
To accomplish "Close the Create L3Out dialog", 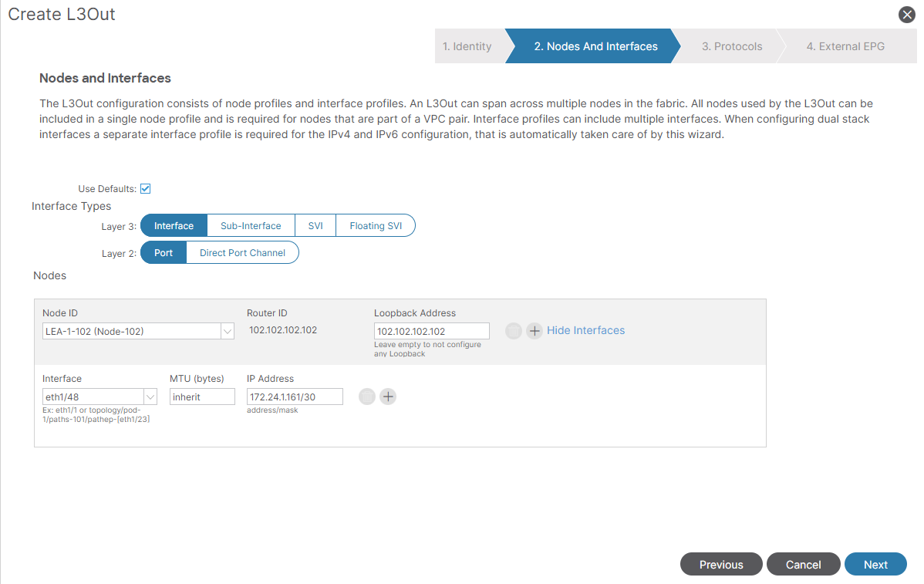I will [907, 15].
